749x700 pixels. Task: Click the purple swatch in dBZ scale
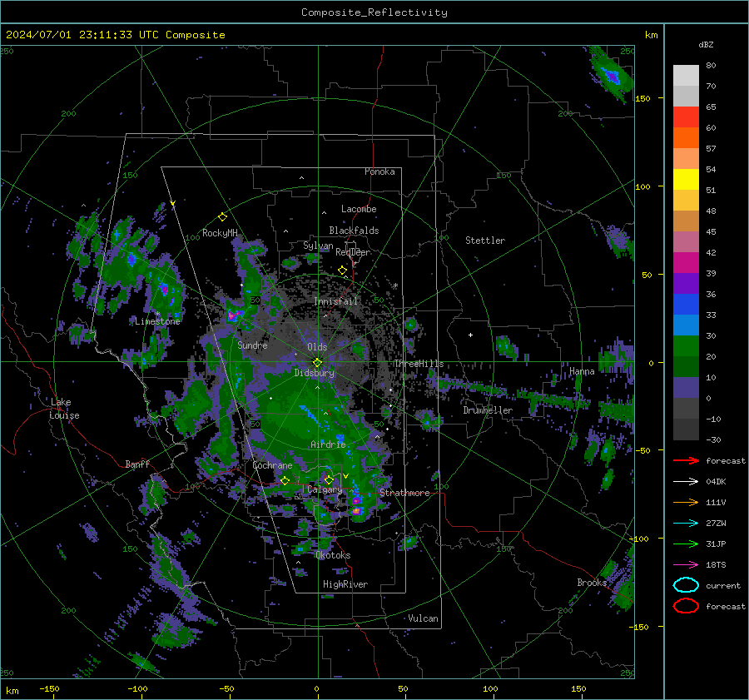pos(686,283)
